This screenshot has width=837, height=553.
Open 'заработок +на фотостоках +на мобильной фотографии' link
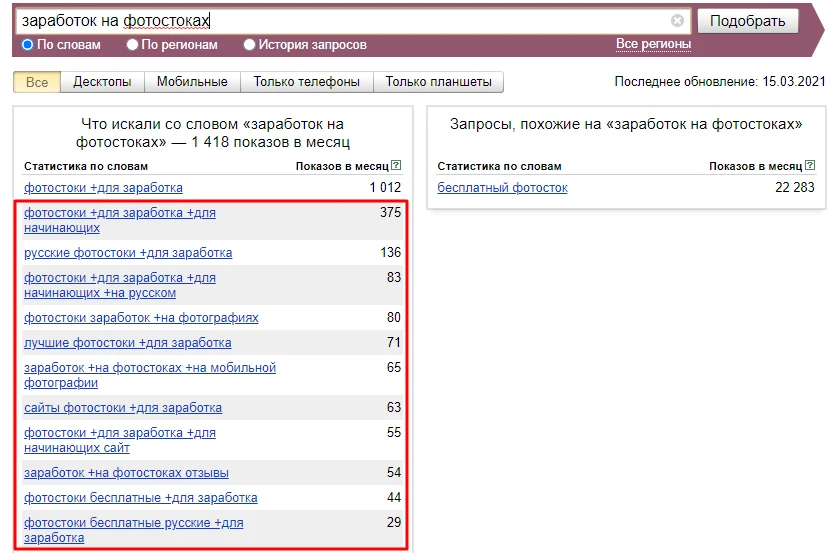pos(149,375)
